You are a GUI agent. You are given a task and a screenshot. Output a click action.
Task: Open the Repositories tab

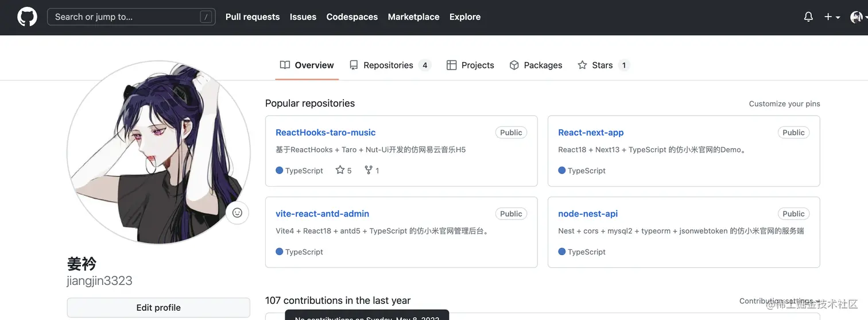coord(390,65)
